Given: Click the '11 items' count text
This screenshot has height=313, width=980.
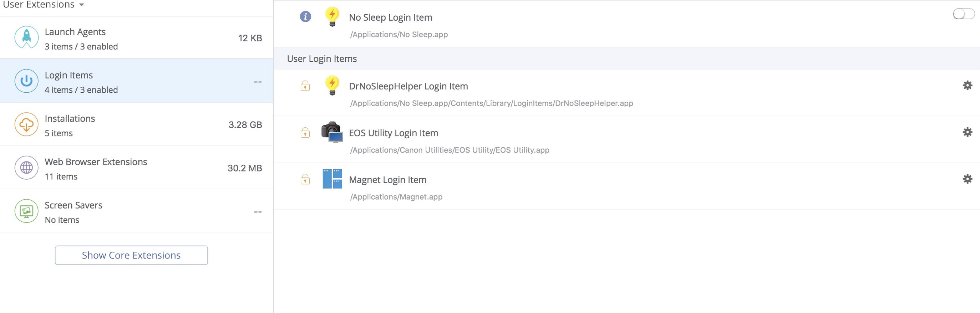Looking at the screenshot, I should 61,177.
